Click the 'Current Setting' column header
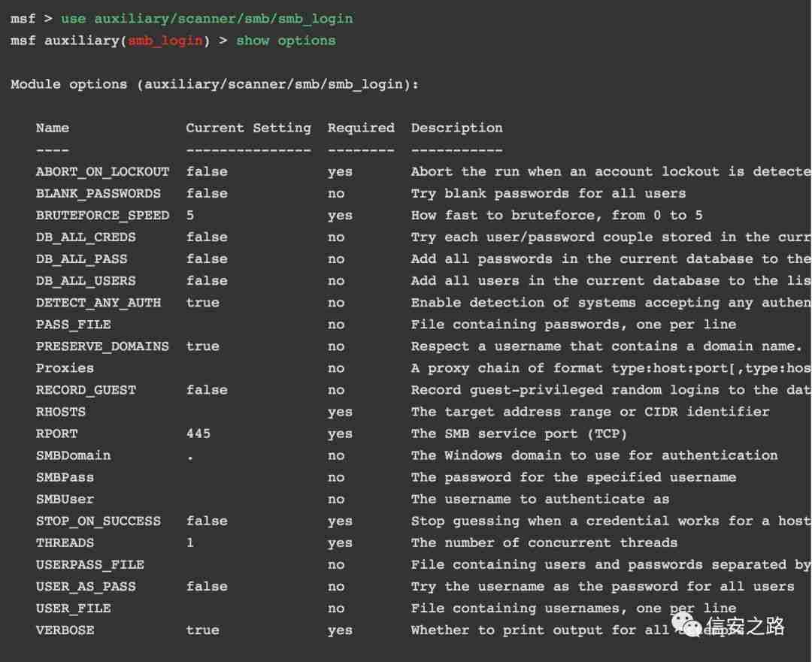Viewport: 812px width, 662px height. pos(248,128)
